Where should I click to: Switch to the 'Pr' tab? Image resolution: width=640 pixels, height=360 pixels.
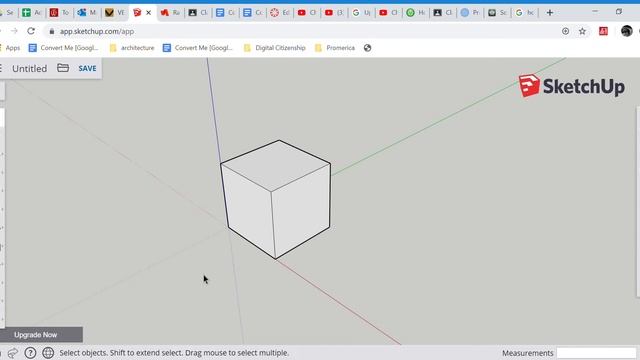point(470,13)
